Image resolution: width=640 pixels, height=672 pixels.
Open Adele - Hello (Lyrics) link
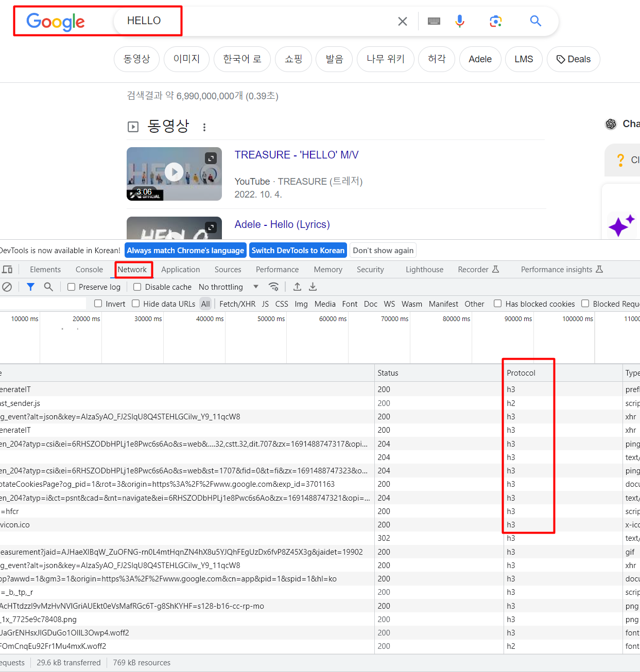click(x=282, y=224)
